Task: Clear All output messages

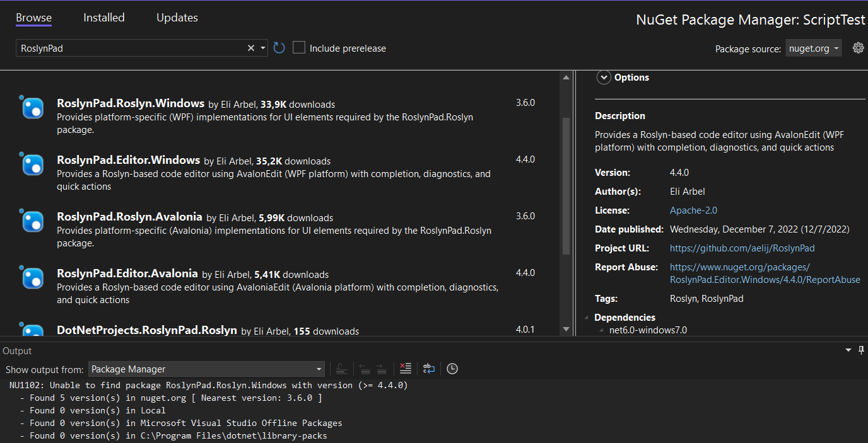Action: click(406, 368)
